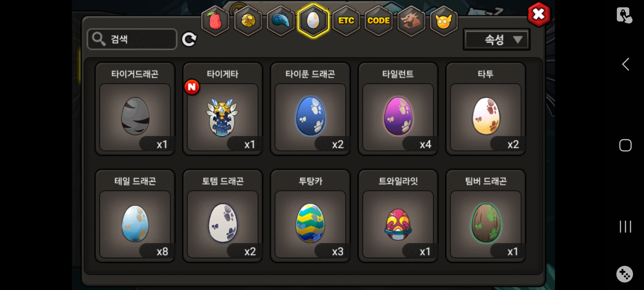This screenshot has width=644, height=290.
Task: Pick the 투탕카 striped egg
Action: click(x=310, y=216)
